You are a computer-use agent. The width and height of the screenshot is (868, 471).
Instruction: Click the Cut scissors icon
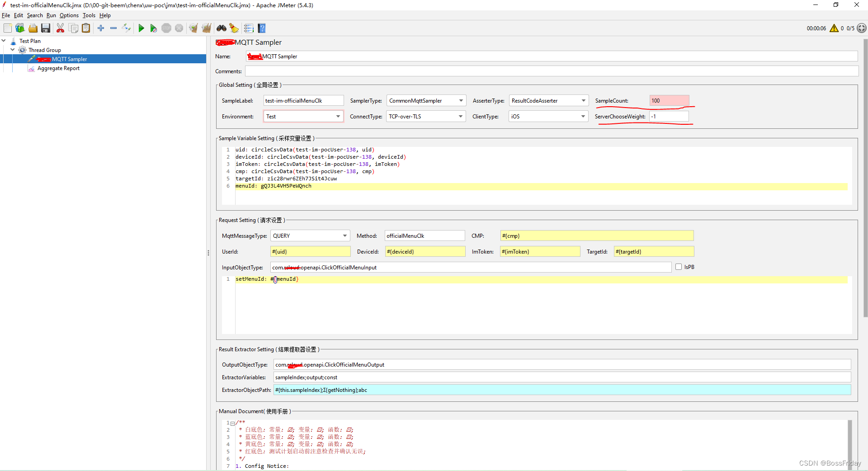point(60,28)
